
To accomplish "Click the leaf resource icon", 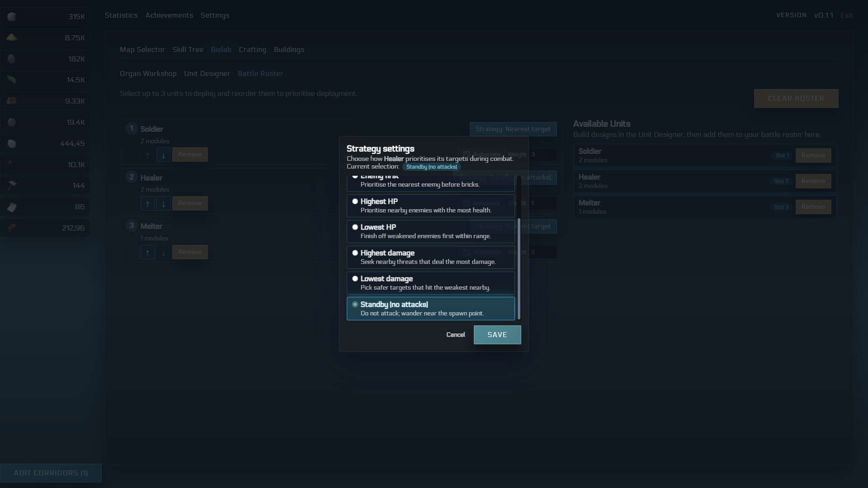I will pyautogui.click(x=12, y=80).
